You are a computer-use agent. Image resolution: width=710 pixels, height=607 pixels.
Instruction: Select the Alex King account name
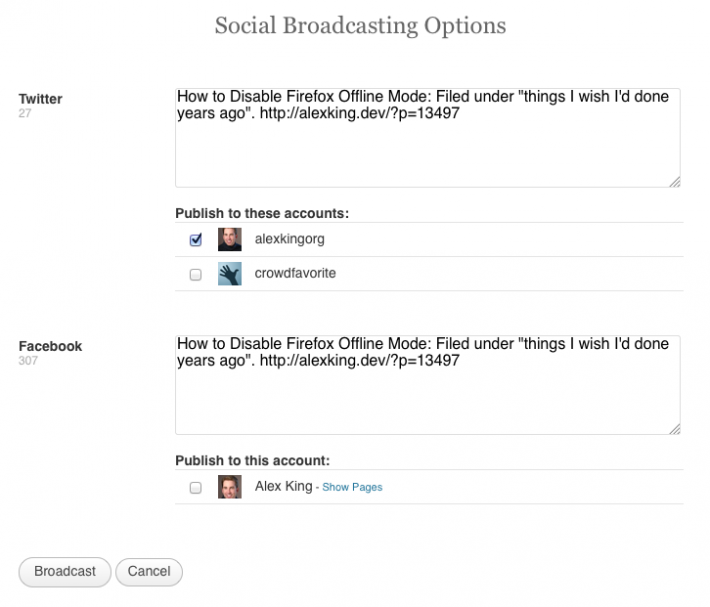pyautogui.click(x=283, y=486)
